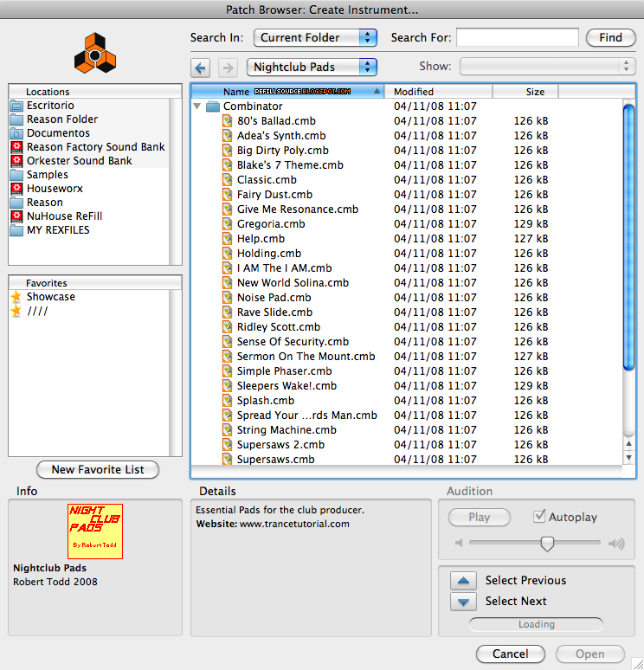
Task: Collapse the Combinator folder disclosure triangle
Action: pyautogui.click(x=197, y=106)
